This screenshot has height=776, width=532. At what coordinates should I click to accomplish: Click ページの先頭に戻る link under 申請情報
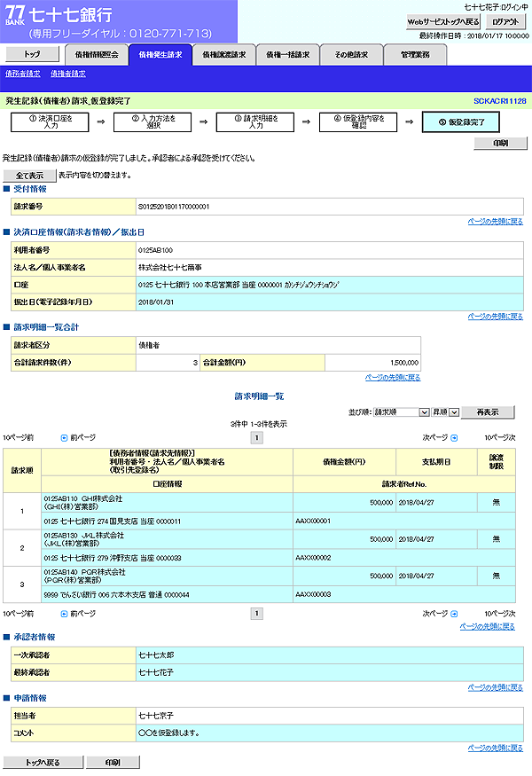(496, 748)
